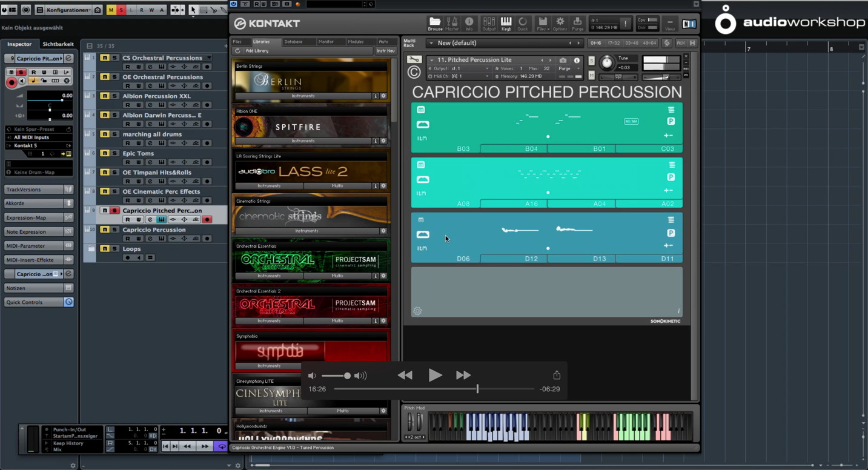Click the camera snapshot icon on the instrument header
The width and height of the screenshot is (868, 470).
click(x=563, y=60)
